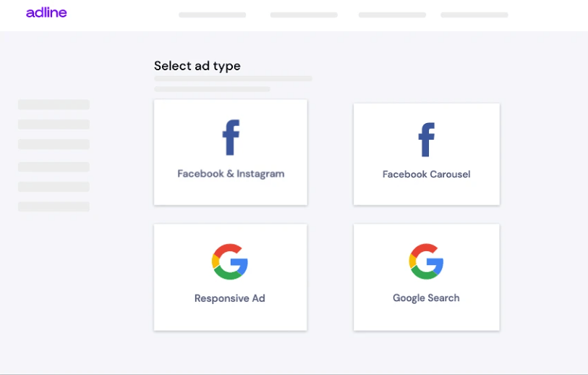The width and height of the screenshot is (588, 375).
Task: Click the placeholder line directly below the heading
Action: click(x=233, y=78)
